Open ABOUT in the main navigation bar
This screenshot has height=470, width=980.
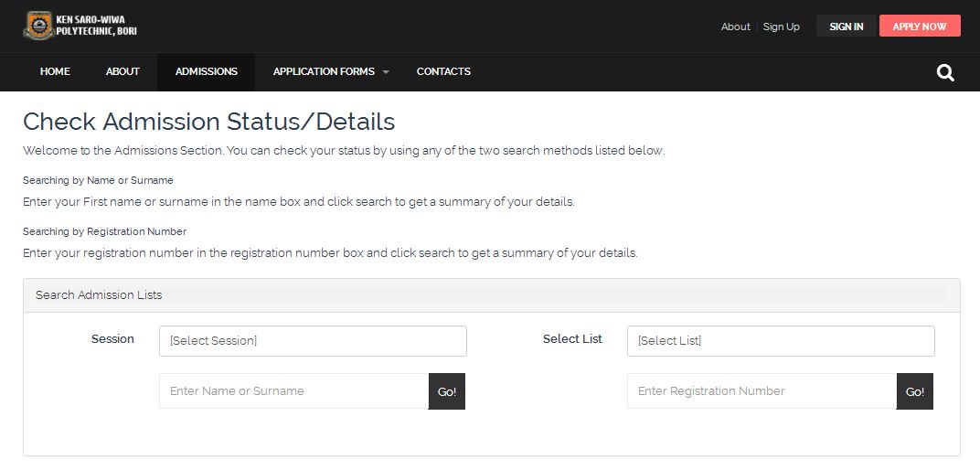pyautogui.click(x=122, y=71)
